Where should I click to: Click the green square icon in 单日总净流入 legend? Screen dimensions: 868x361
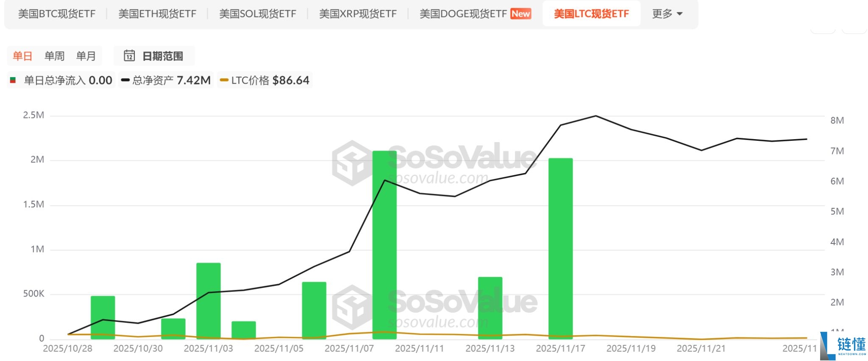[x=13, y=80]
